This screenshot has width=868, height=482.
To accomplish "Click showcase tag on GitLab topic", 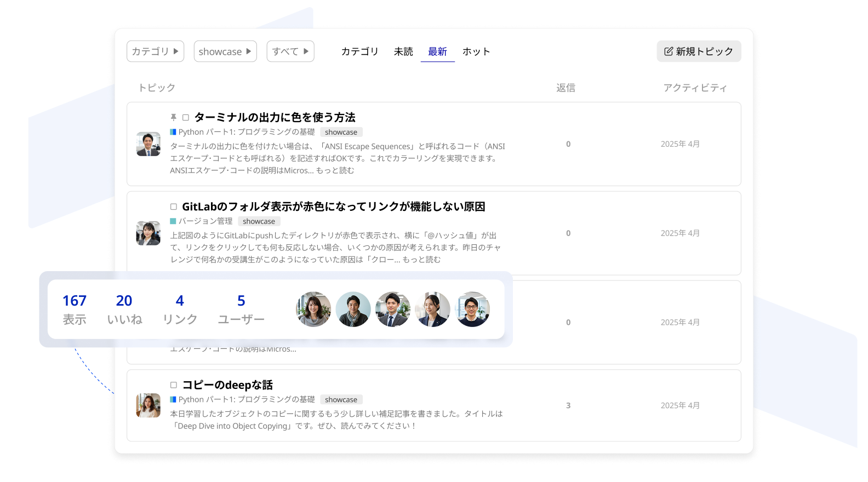I will (259, 221).
